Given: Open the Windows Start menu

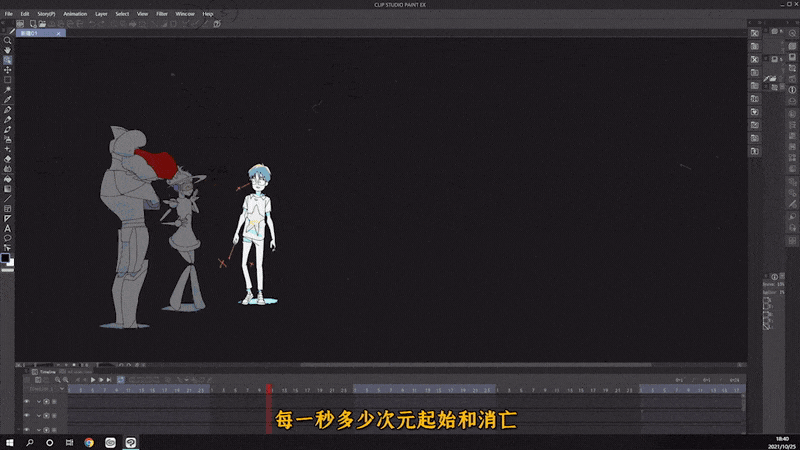Looking at the screenshot, I should tap(9, 442).
